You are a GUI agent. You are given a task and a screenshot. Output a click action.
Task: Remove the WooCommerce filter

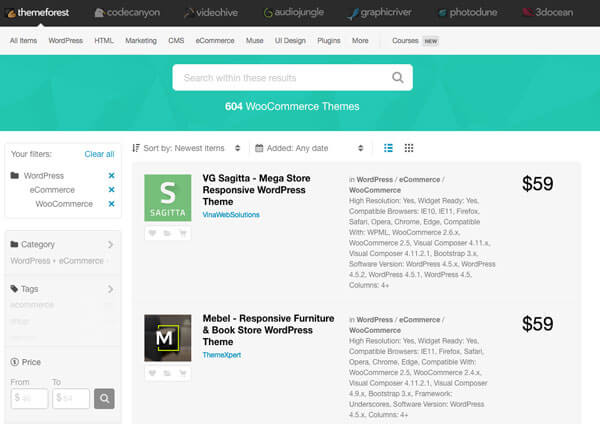pyautogui.click(x=111, y=204)
